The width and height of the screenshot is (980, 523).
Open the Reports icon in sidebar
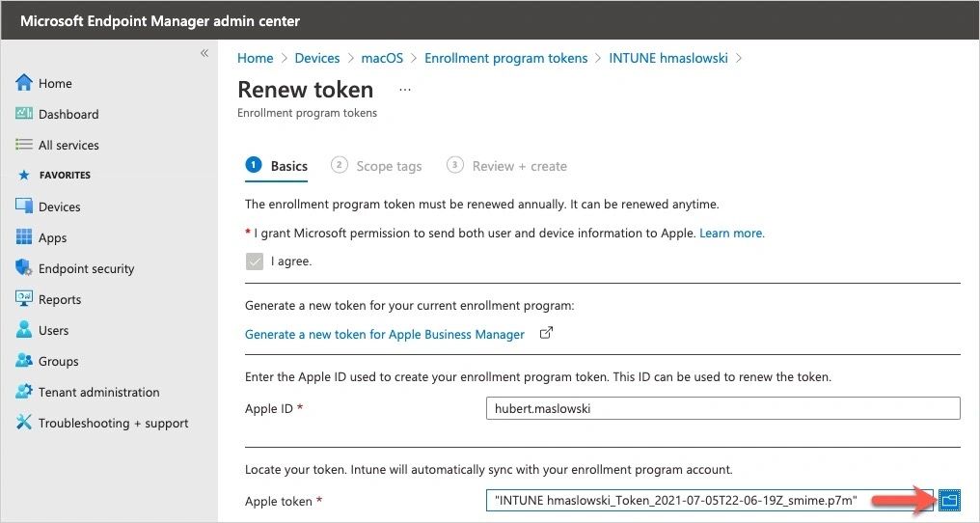[24, 299]
